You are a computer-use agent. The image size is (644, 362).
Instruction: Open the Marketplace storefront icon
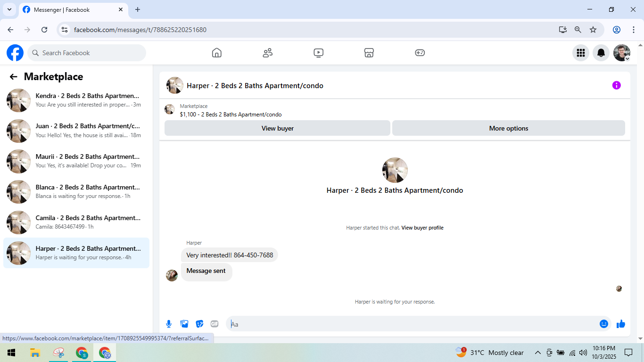click(x=369, y=53)
